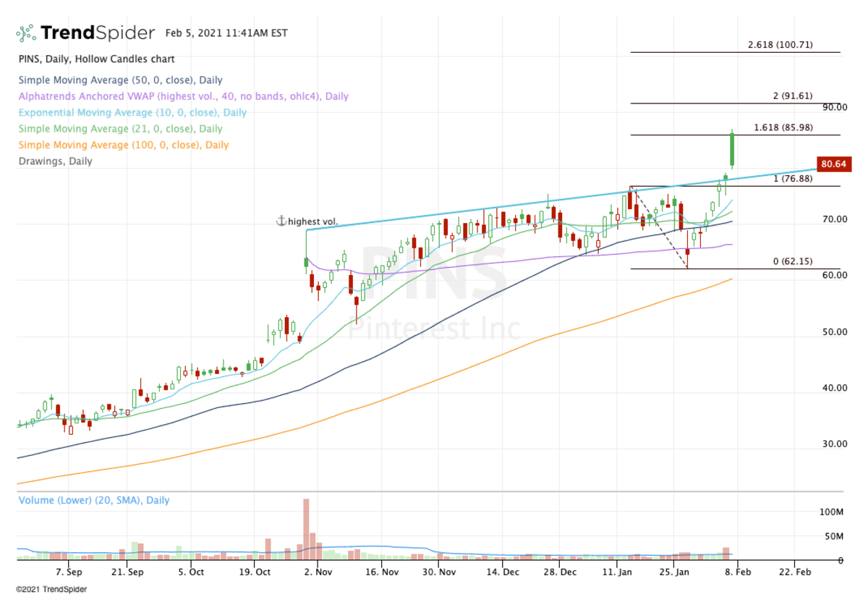Click the Volume (Lower) (20, SMA) label
The width and height of the screenshot is (868, 597).
[x=94, y=500]
